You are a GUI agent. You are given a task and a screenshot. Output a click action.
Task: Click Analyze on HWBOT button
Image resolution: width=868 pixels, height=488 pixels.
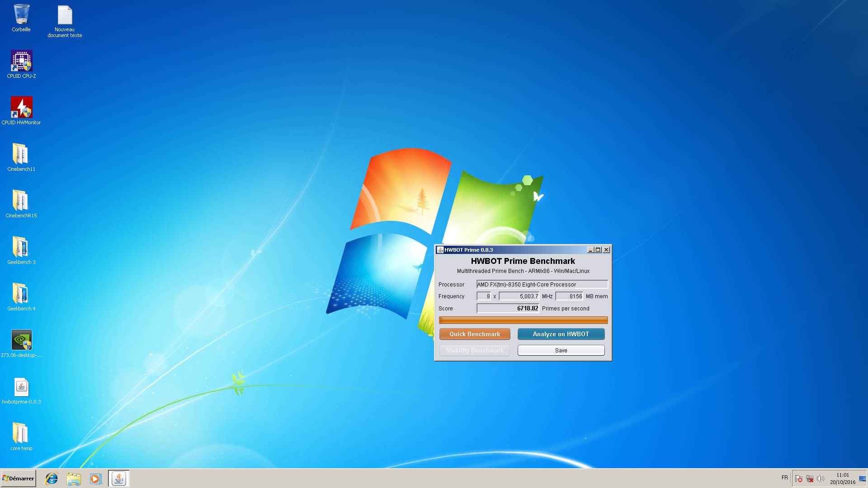tap(561, 334)
